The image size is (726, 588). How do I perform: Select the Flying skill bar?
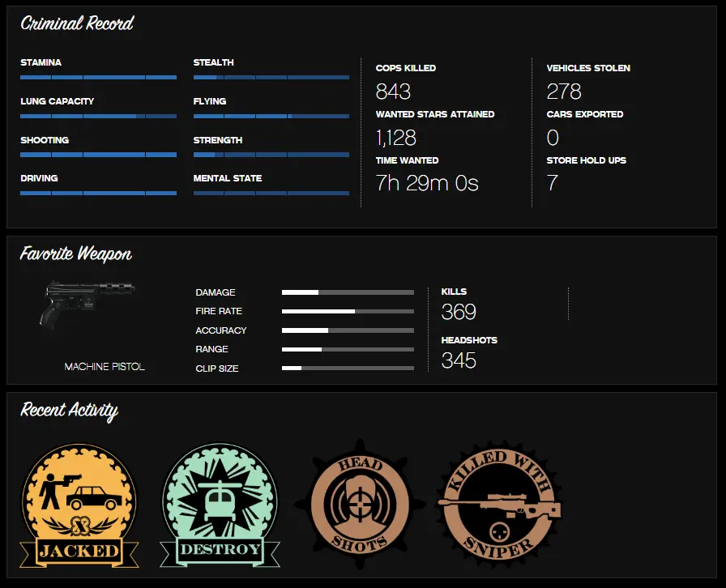(271, 117)
